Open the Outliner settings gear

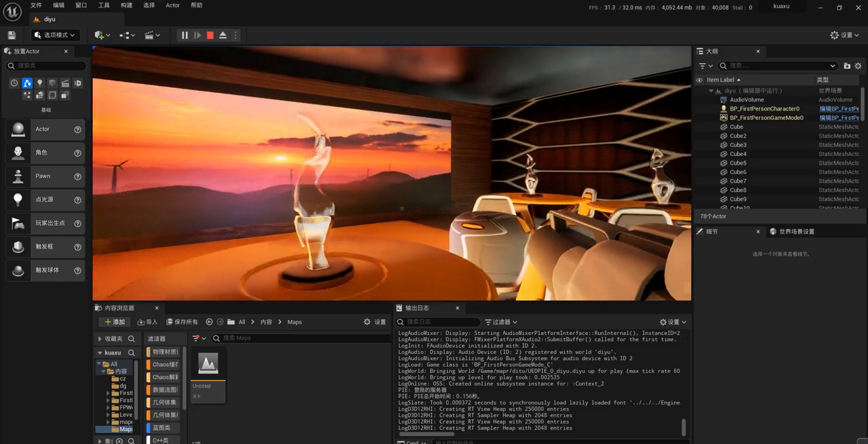tap(858, 66)
